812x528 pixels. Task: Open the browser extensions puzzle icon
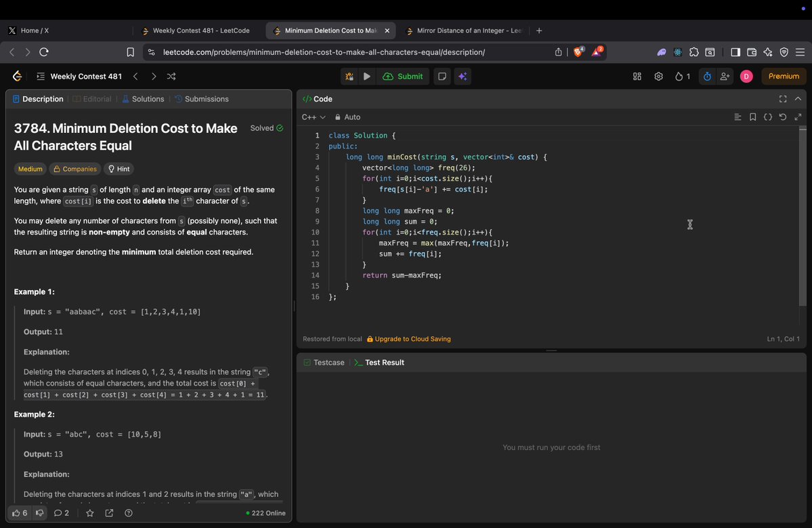point(694,52)
